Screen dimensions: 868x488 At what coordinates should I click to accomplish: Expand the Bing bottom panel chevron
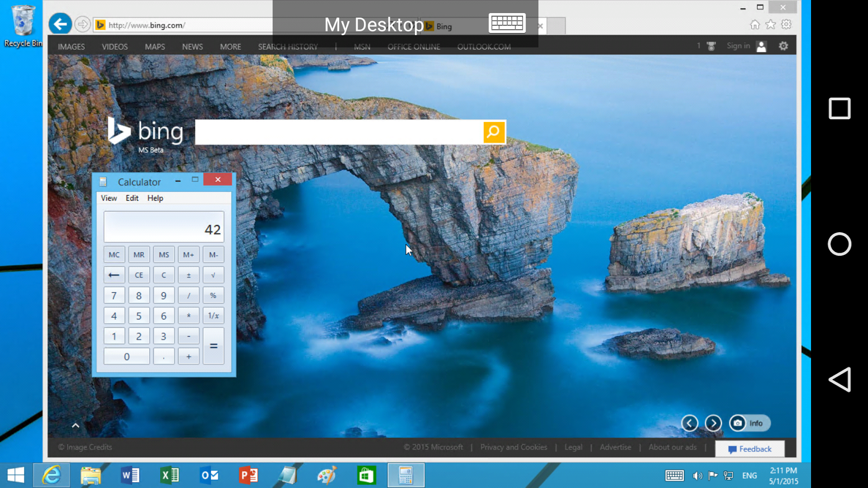pyautogui.click(x=75, y=426)
